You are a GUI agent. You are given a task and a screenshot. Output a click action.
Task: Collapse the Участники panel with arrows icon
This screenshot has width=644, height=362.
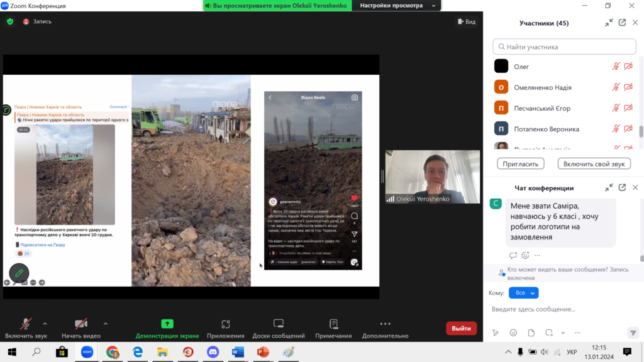609,23
